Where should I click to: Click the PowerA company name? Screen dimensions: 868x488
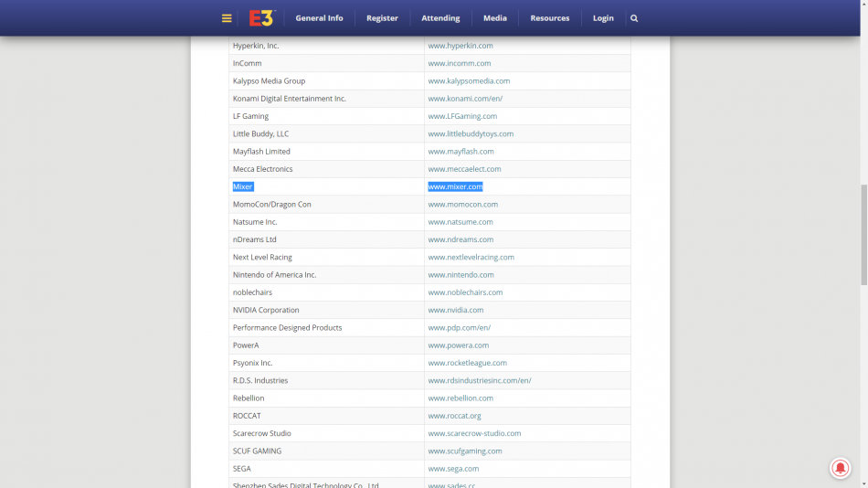coord(246,345)
